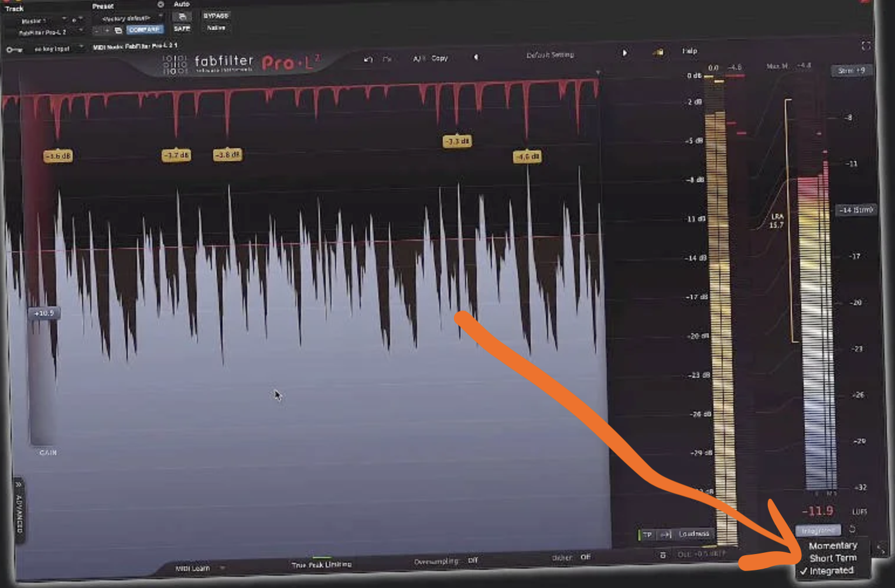Open the plug-in automation enable icon
The width and height of the screenshot is (895, 588).
point(182,16)
